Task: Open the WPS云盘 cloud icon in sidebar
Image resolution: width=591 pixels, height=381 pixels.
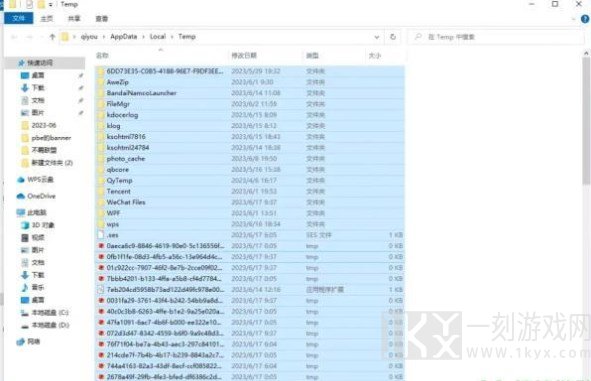Action: [21, 180]
